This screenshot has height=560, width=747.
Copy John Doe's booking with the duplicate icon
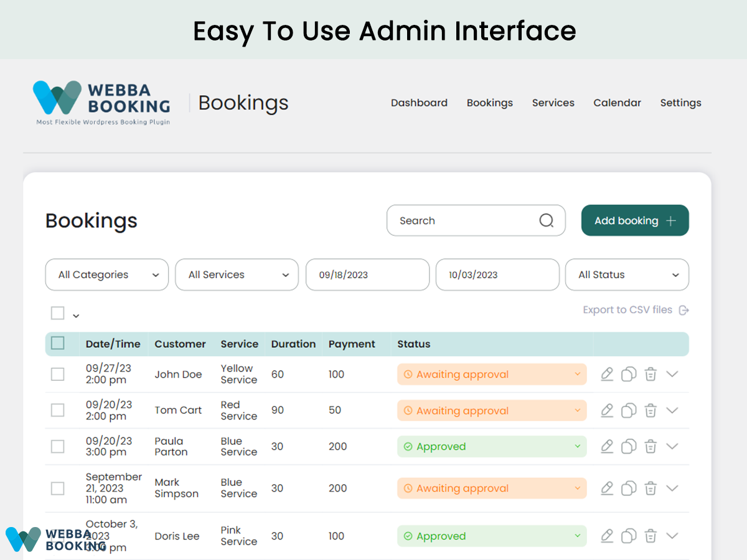coord(629,374)
